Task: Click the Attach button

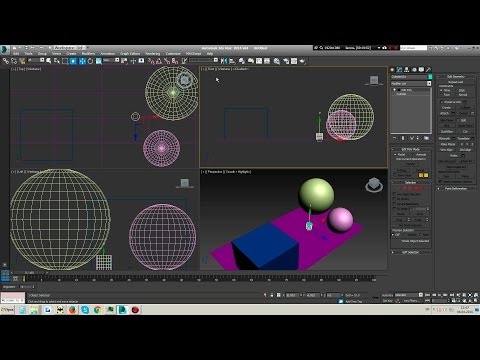Action: click(445, 113)
